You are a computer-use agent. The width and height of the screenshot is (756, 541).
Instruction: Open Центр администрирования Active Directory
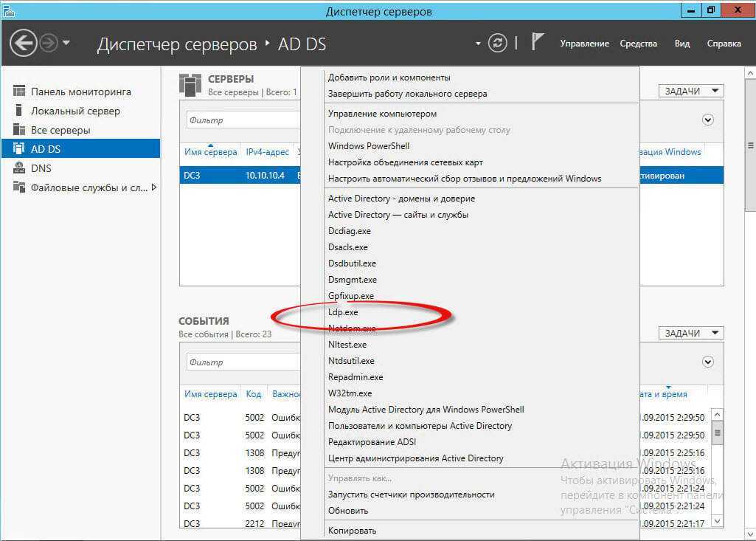415,458
